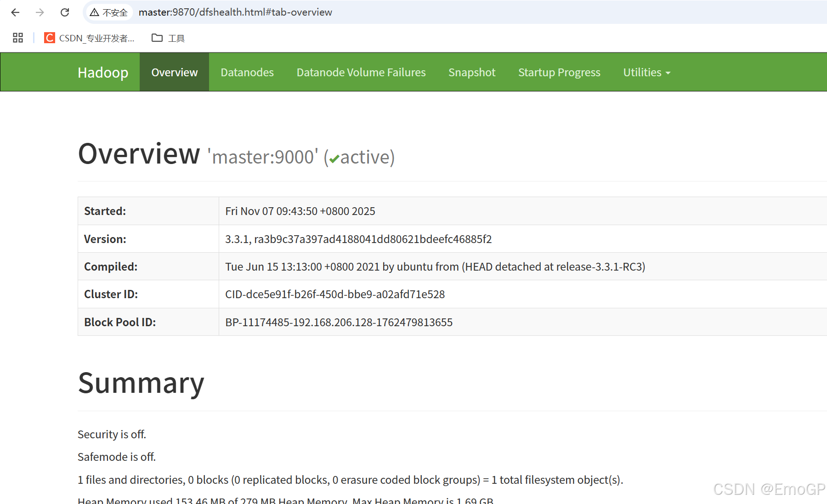
Task: Select the Cluster ID value
Action: tap(335, 294)
